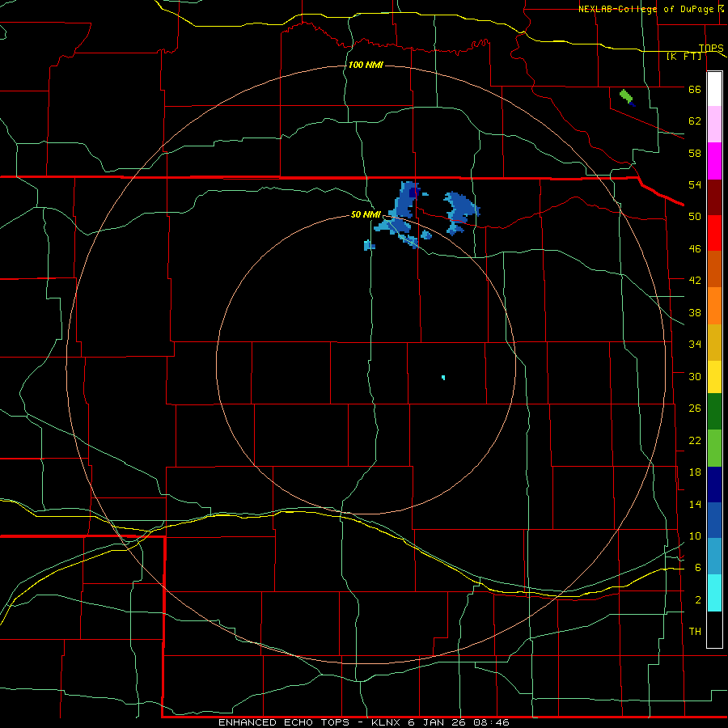Click the '62' legend value
This screenshot has width=728, height=728.
pyautogui.click(x=695, y=121)
